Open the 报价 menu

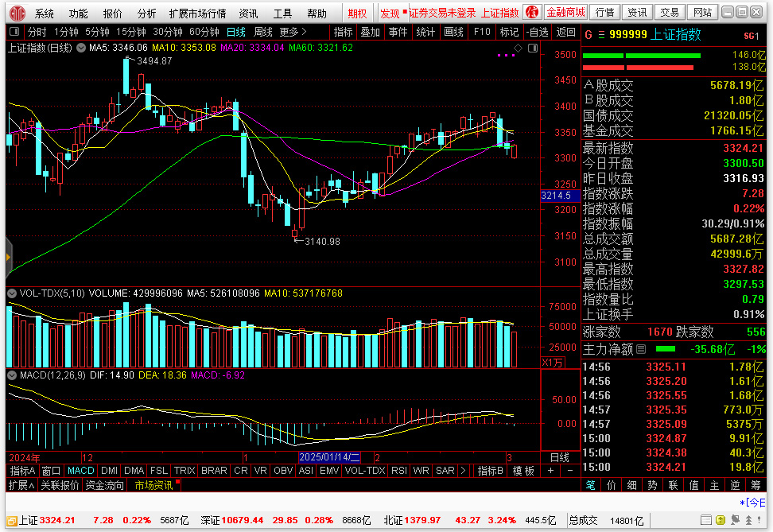click(x=112, y=14)
